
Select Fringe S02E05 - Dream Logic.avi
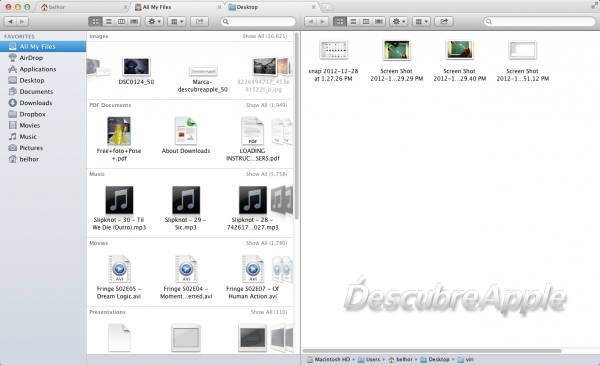tap(119, 277)
